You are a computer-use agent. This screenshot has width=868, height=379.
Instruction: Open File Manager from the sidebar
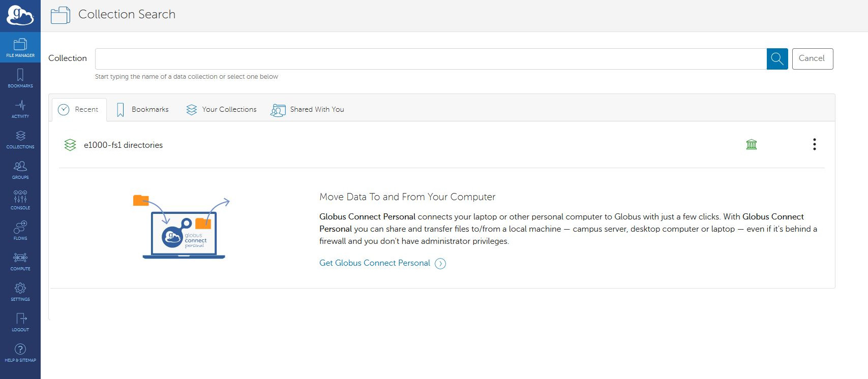20,48
